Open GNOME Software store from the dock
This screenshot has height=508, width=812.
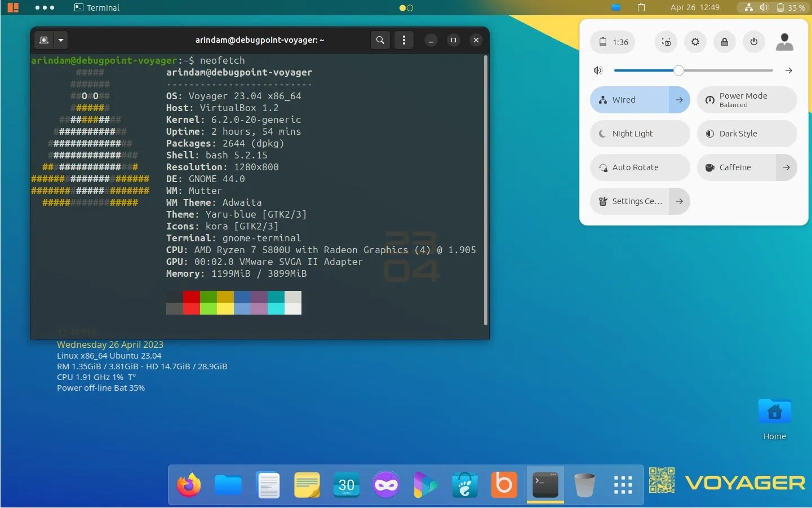[464, 485]
